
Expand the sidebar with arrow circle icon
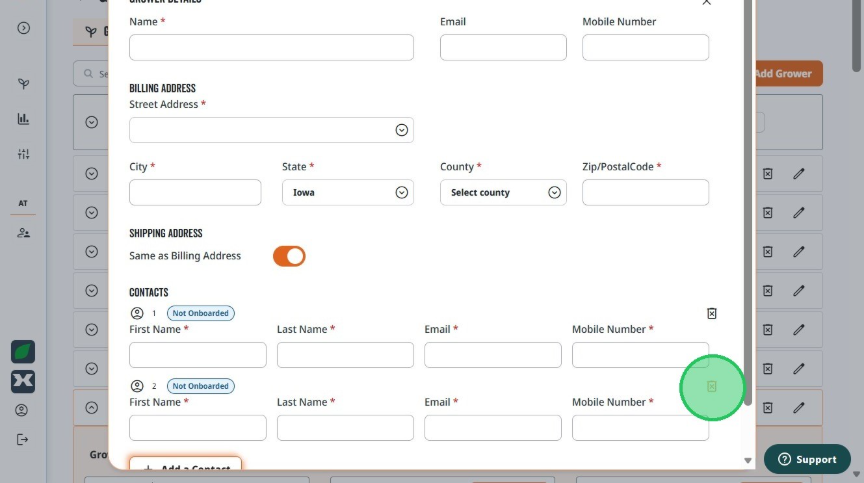pyautogui.click(x=23, y=28)
